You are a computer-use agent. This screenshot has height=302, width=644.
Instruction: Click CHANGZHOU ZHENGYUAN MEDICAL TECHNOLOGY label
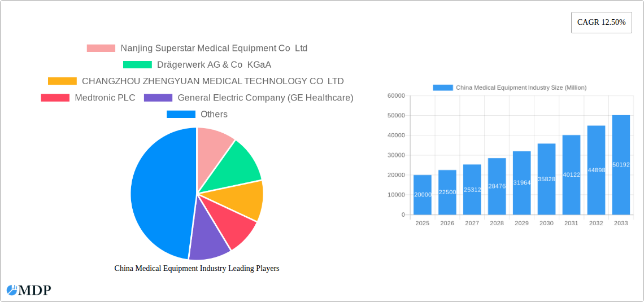[213, 81]
